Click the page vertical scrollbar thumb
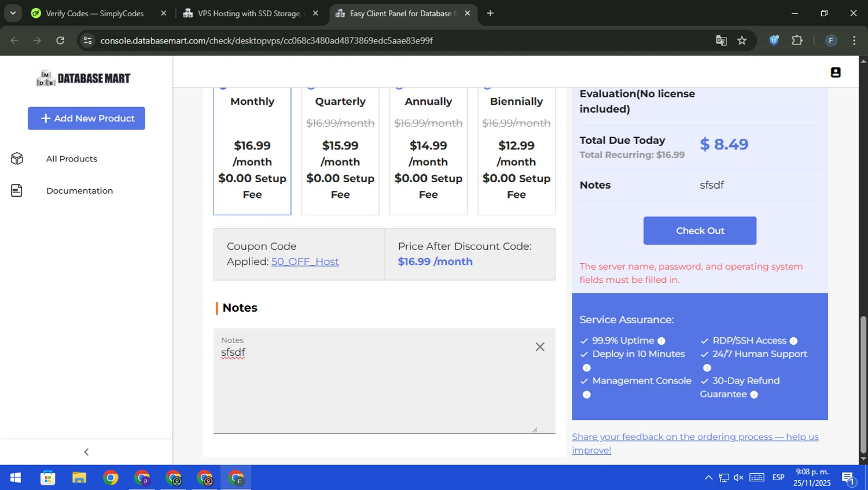Screen dimensions: 868x490 863,385
